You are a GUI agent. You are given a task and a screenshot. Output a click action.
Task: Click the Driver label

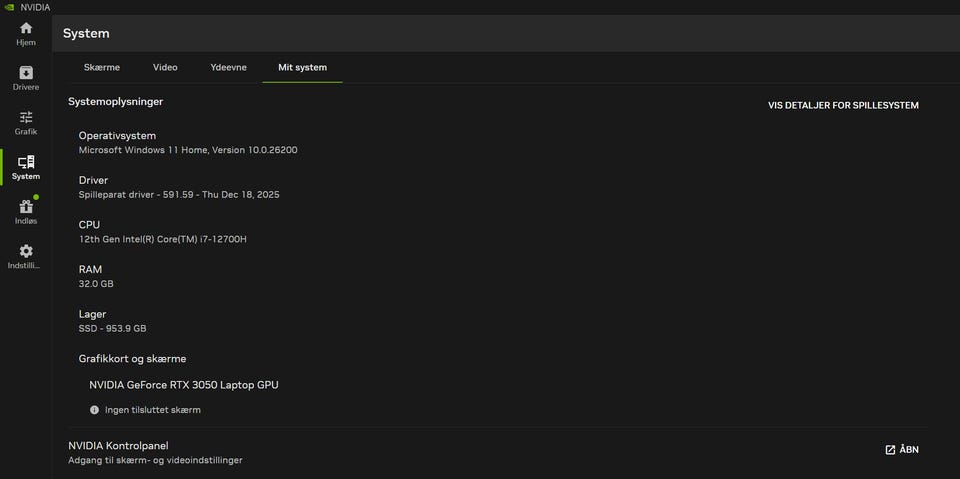94,180
